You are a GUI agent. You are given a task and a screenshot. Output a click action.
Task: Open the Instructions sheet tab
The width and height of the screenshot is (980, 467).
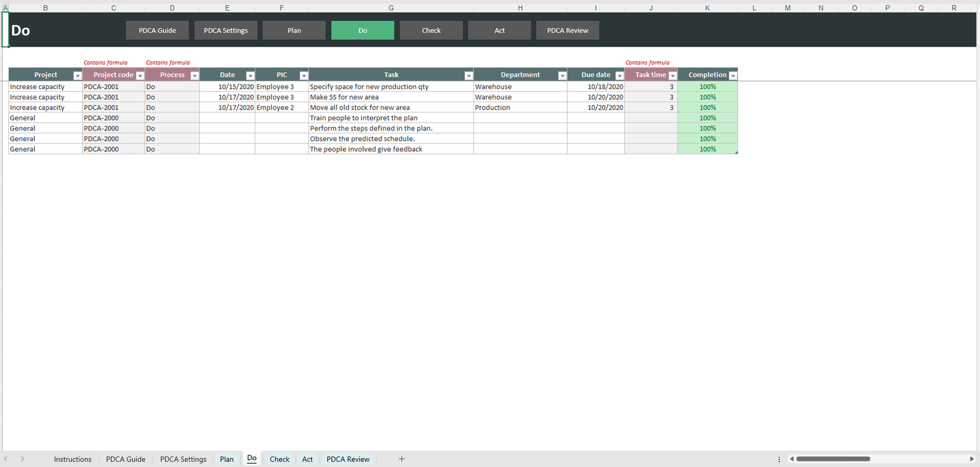coord(72,459)
